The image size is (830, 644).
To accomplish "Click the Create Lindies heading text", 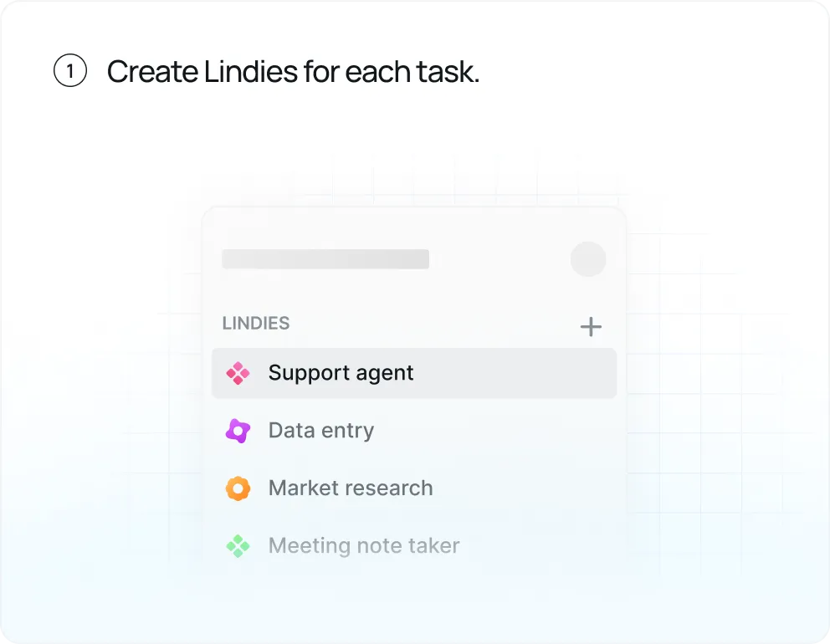I will coord(293,71).
